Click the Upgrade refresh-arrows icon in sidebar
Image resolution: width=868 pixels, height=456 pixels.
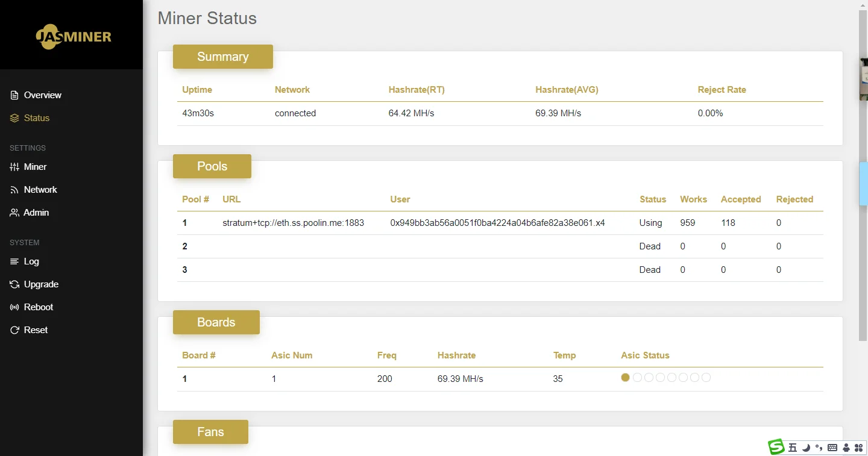pyautogui.click(x=14, y=284)
